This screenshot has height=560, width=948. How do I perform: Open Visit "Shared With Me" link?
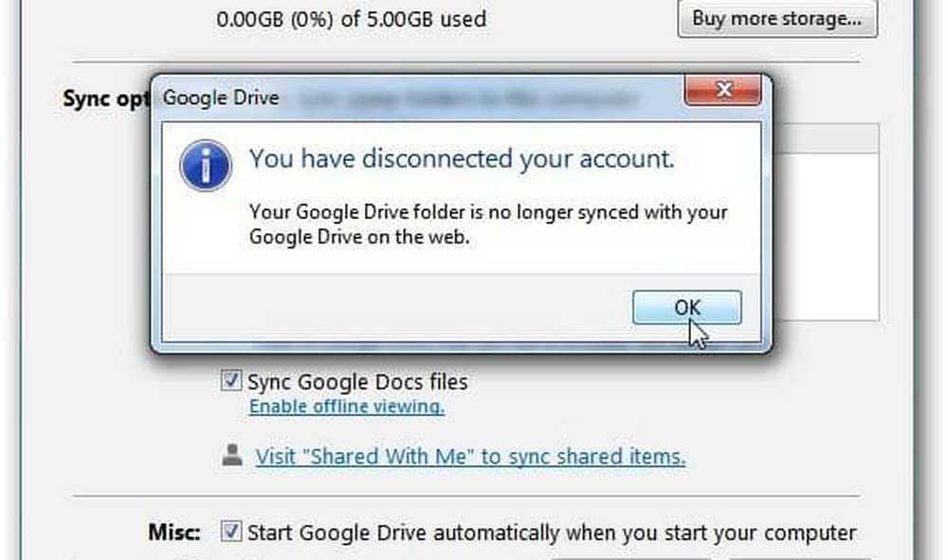(x=470, y=457)
